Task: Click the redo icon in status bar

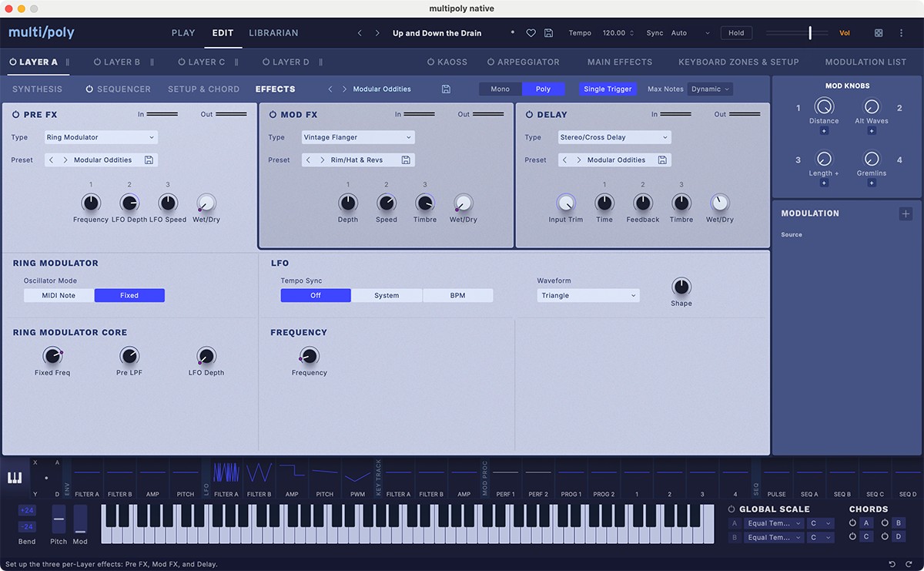Action: [x=909, y=564]
